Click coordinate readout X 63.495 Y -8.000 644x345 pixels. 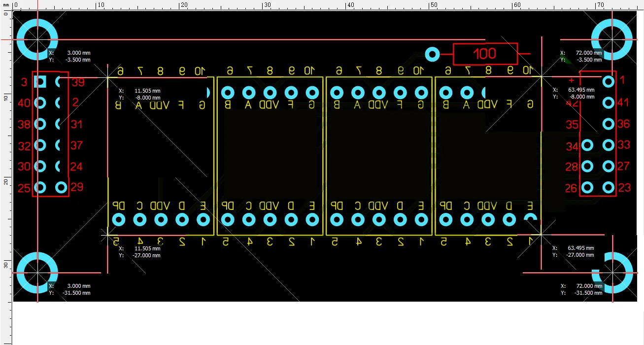[574, 94]
